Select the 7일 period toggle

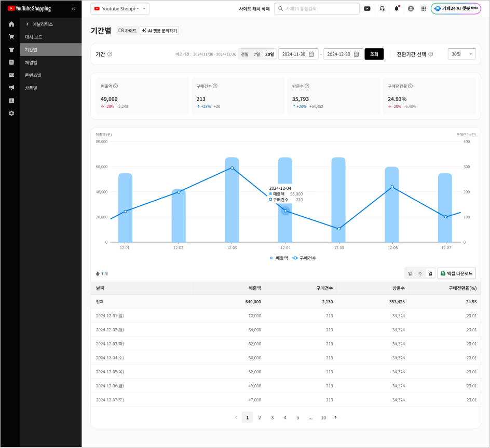pos(256,54)
